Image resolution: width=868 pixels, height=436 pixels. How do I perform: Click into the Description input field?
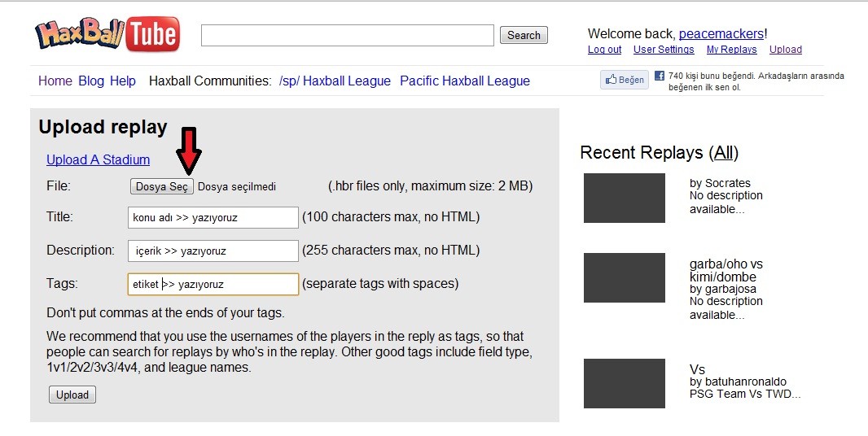coord(213,251)
